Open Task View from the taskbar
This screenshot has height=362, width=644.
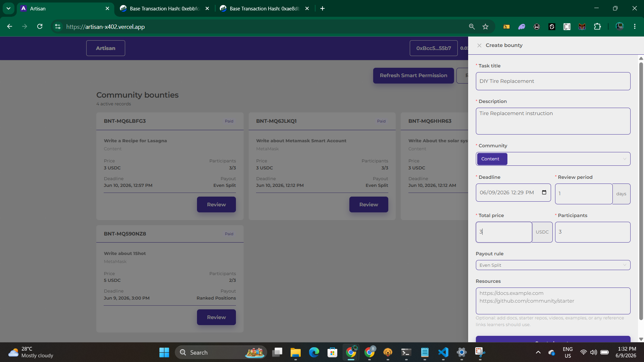(277, 352)
